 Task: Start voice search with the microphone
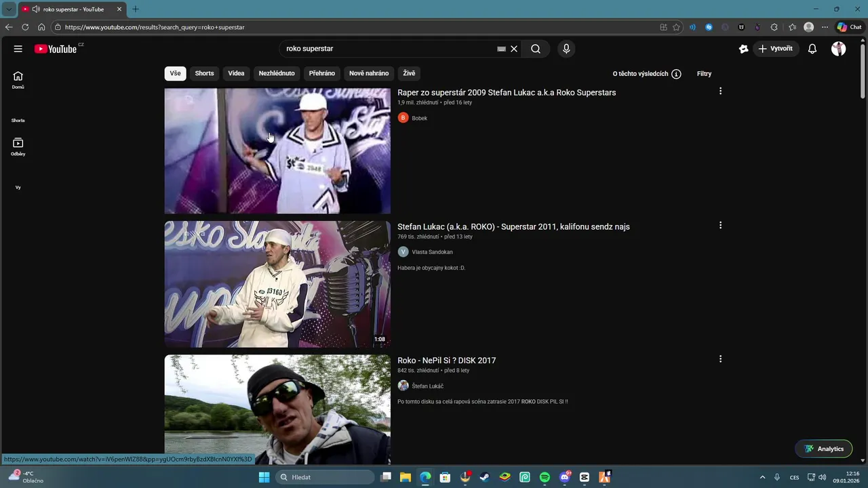pos(566,49)
